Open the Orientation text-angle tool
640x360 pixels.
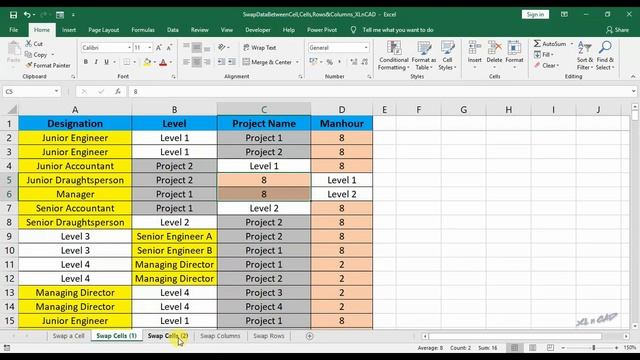coord(222,48)
